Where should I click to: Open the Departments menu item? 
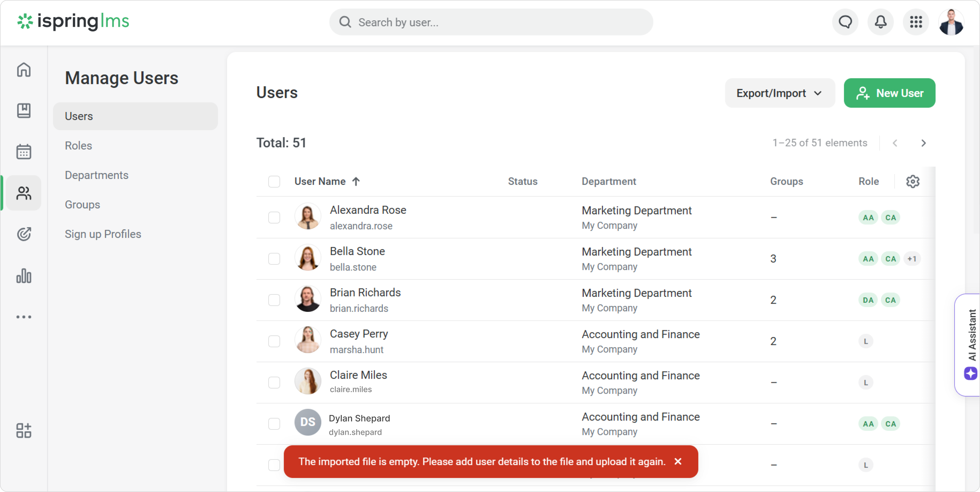97,175
